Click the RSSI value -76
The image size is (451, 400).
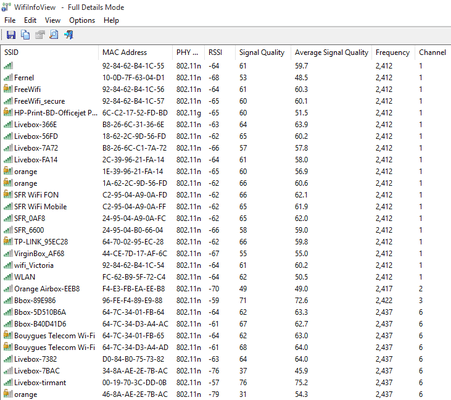pyautogui.click(x=214, y=371)
